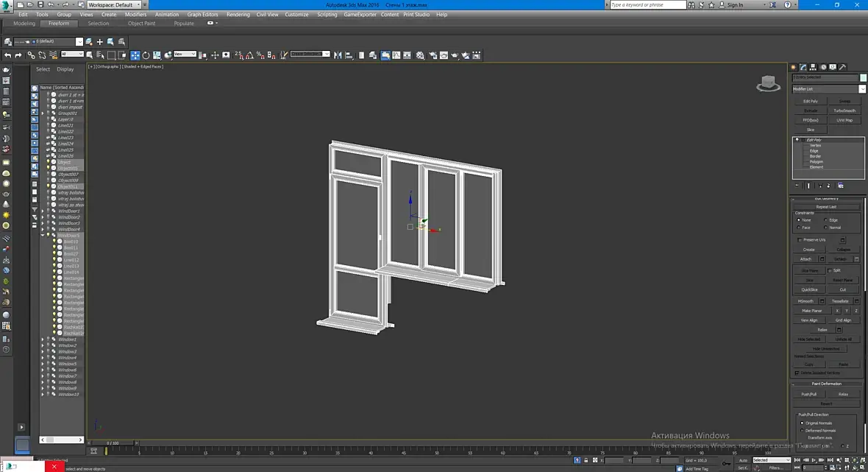This screenshot has width=868, height=472.
Task: Click the Make Planar button
Action: click(x=812, y=310)
